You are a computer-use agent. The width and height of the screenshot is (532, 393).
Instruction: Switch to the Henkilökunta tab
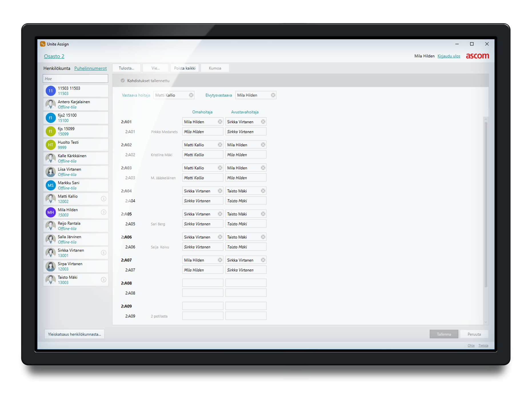coord(57,68)
